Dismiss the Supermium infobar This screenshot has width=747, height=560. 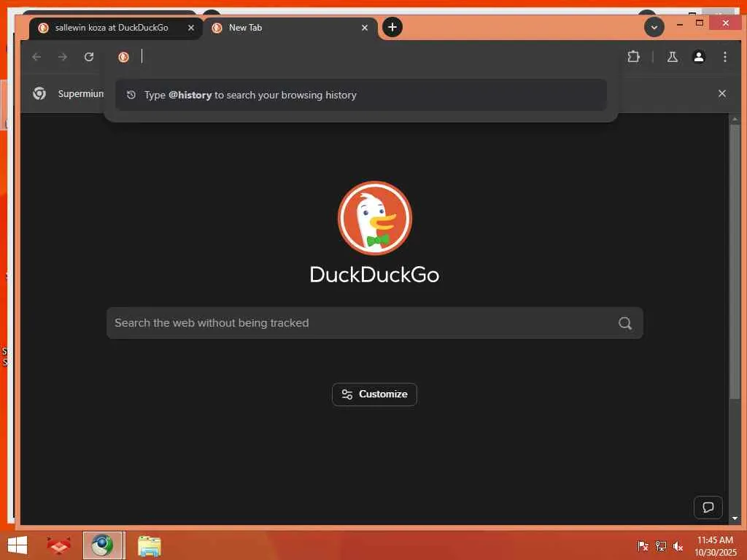click(x=722, y=93)
